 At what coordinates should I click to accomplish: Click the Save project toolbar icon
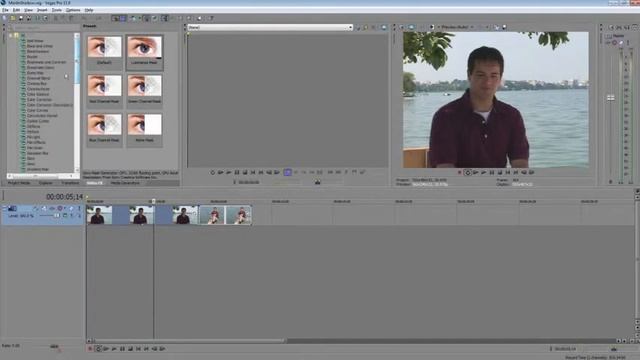(21, 18)
